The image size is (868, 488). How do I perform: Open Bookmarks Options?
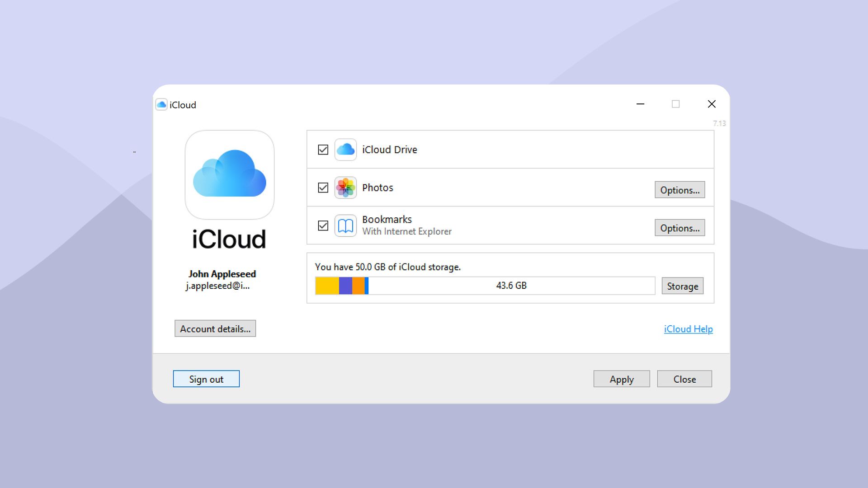click(x=679, y=228)
